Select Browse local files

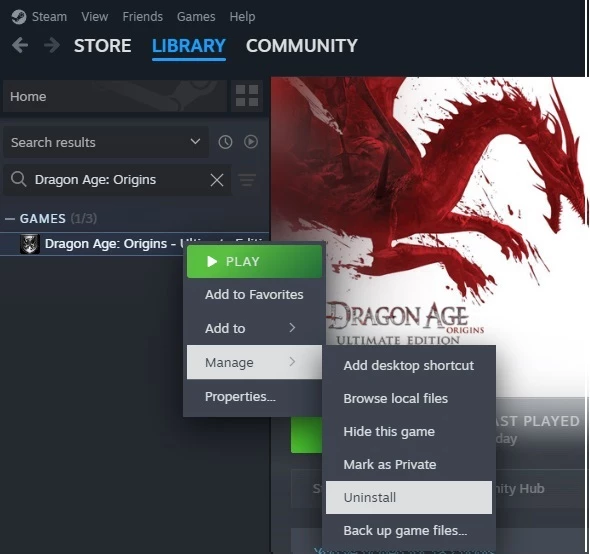click(395, 398)
